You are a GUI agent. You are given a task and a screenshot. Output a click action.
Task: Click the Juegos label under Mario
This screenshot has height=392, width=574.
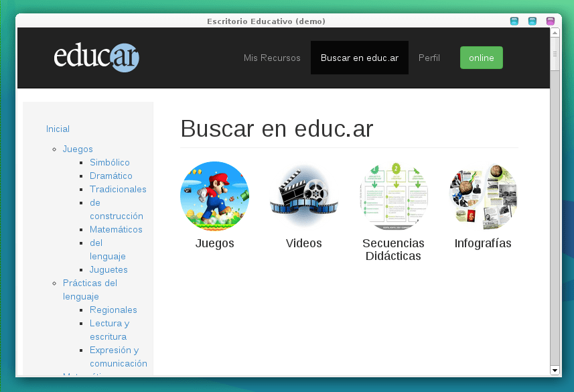coord(214,243)
